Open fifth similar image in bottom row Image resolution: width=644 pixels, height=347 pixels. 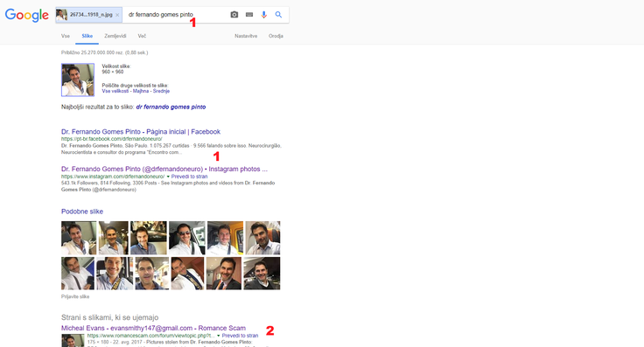point(224,274)
